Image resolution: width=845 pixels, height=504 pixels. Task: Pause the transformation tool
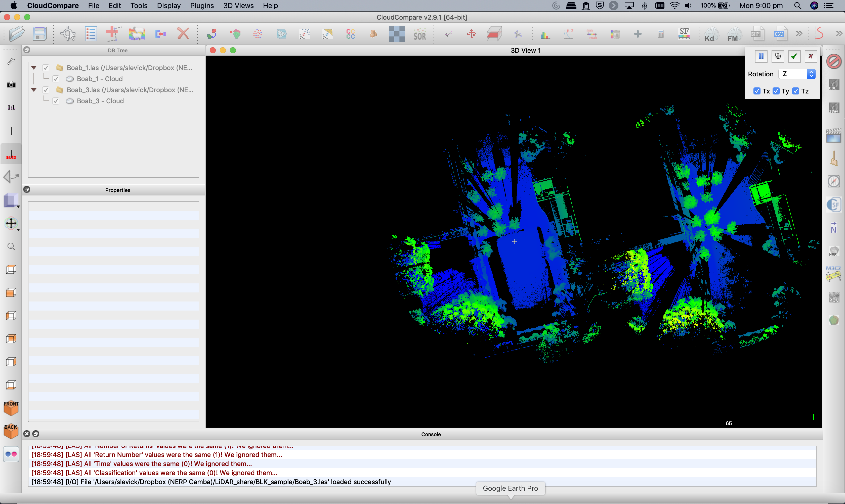pyautogui.click(x=761, y=56)
